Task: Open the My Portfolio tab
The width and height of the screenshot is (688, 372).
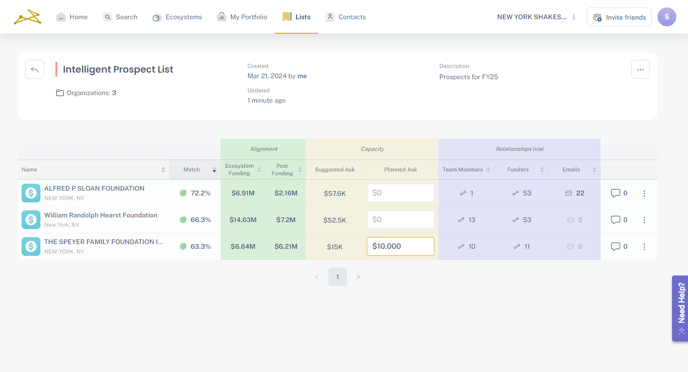Action: [242, 17]
